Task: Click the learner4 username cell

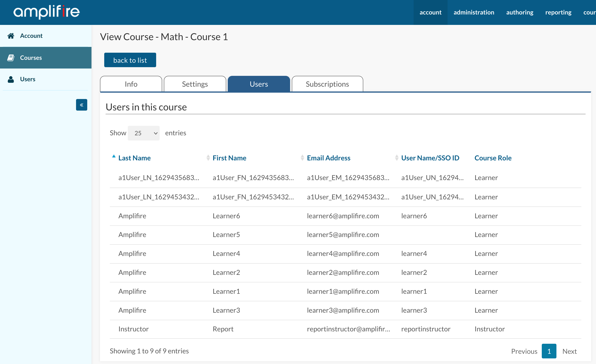Action: coord(414,253)
